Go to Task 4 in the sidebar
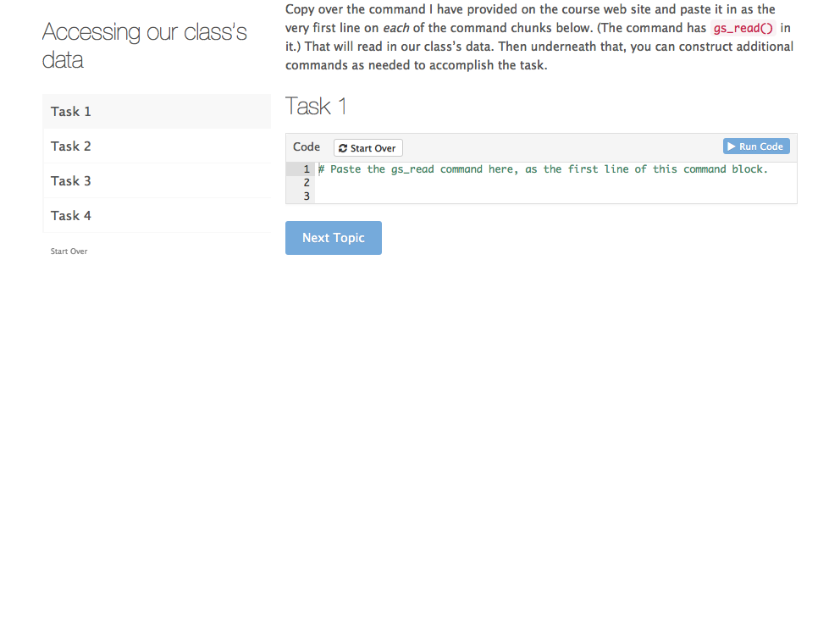Viewport: 840px width, 630px height. pos(71,216)
